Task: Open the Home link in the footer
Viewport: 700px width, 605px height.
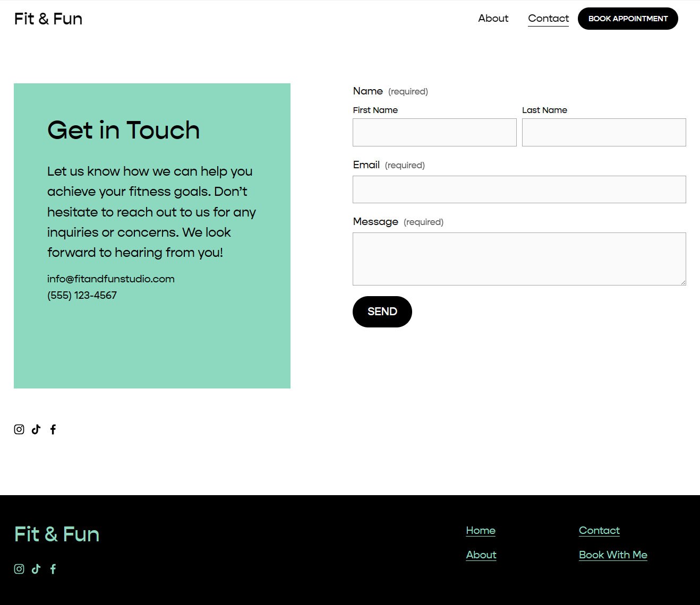Action: click(x=481, y=531)
